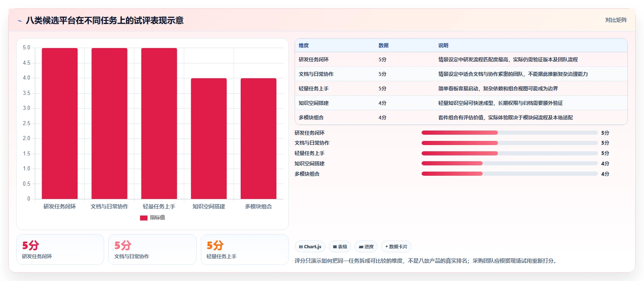Click the title 八类候选平台在不同任务上的试评表现示意
This screenshot has height=281, width=644.
tap(105, 20)
